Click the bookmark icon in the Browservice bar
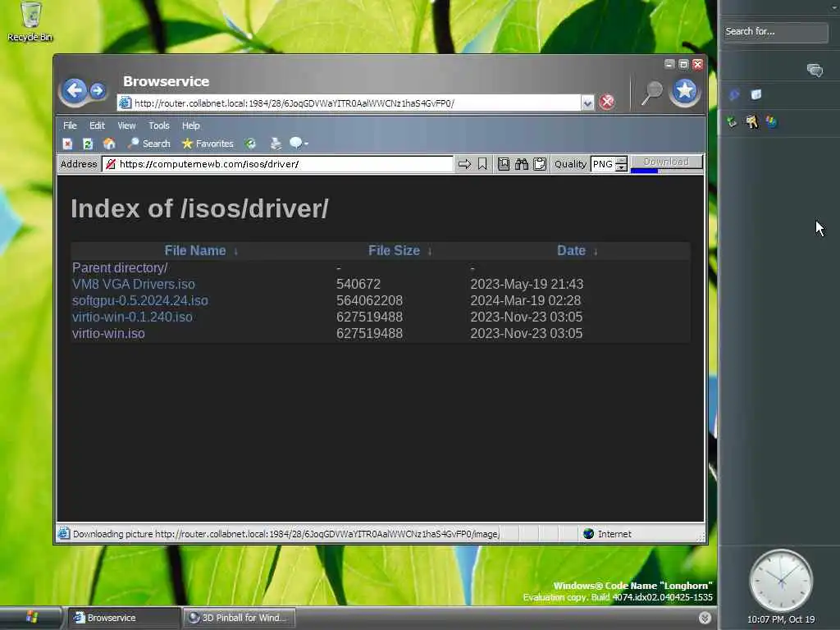This screenshot has height=630, width=840. pyautogui.click(x=482, y=164)
